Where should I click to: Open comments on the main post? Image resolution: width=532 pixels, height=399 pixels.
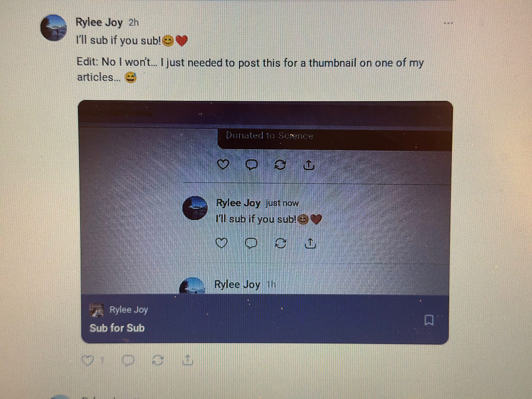point(128,361)
